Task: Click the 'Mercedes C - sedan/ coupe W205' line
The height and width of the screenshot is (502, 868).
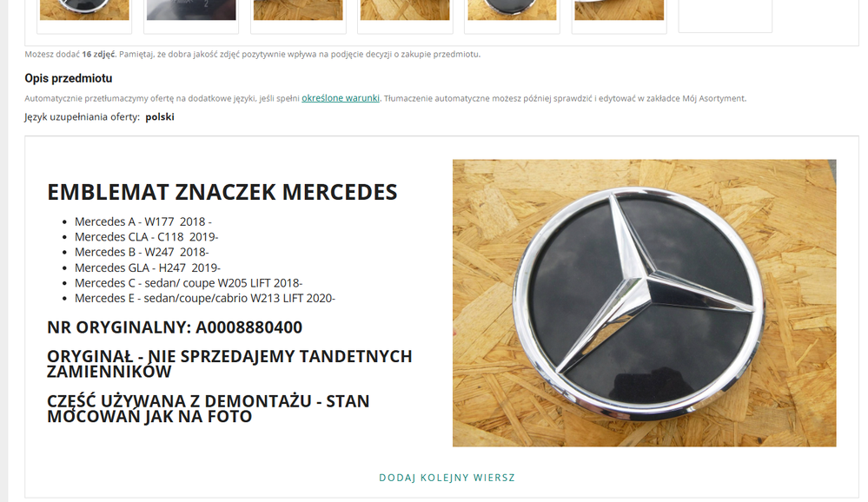Action: tap(189, 283)
